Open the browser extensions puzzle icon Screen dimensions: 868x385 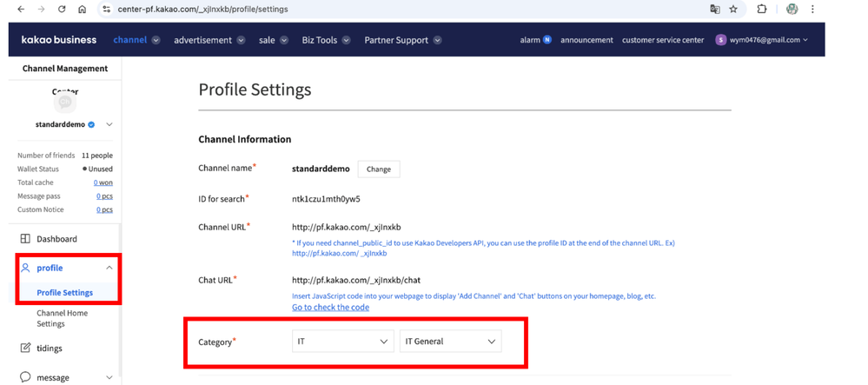pyautogui.click(x=762, y=10)
